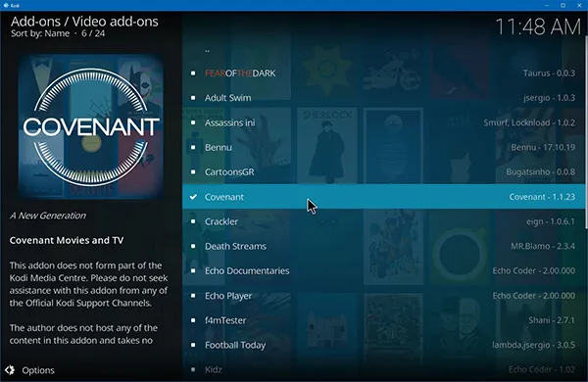588x382 pixels.
Task: Click the bullet icon beside Adult Swim
Action: (193, 98)
